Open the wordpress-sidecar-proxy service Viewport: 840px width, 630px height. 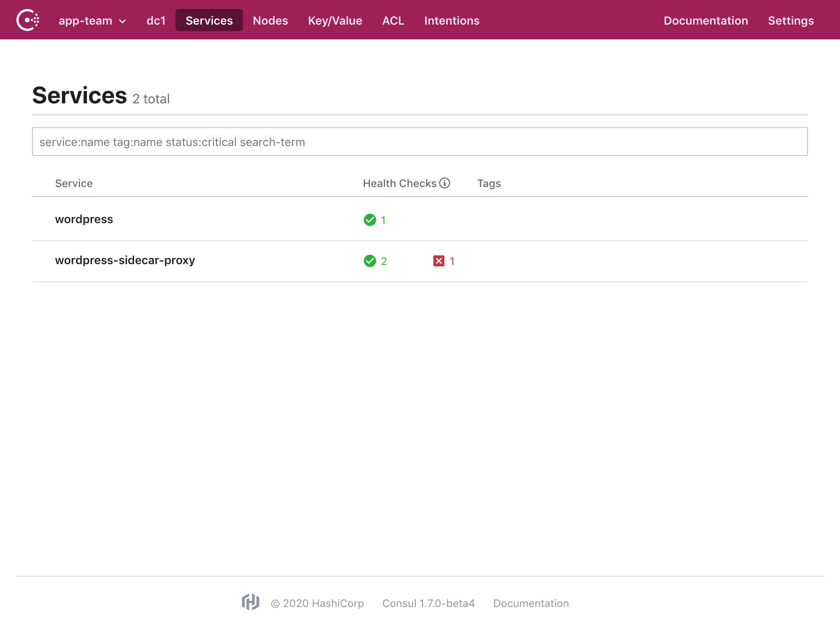(125, 260)
